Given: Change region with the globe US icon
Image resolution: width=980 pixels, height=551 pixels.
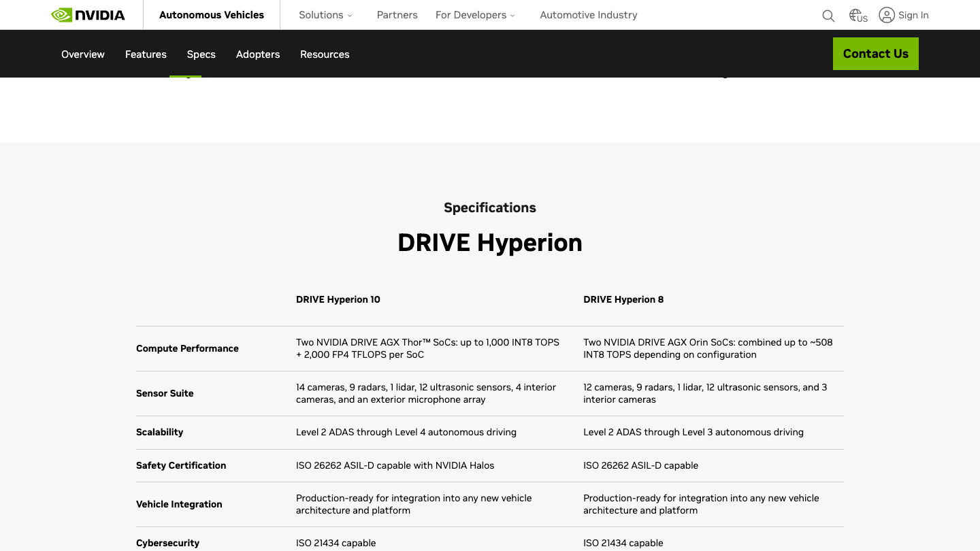Looking at the screenshot, I should (x=858, y=16).
